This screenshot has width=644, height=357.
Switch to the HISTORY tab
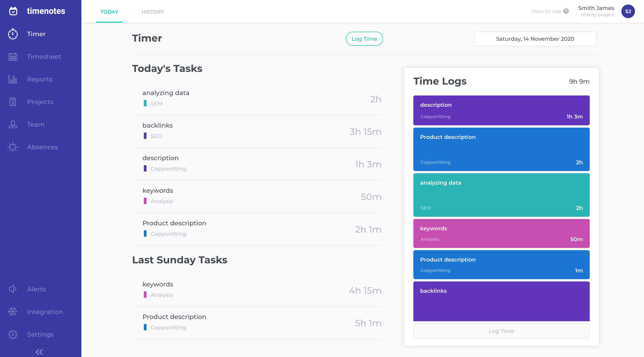click(152, 12)
